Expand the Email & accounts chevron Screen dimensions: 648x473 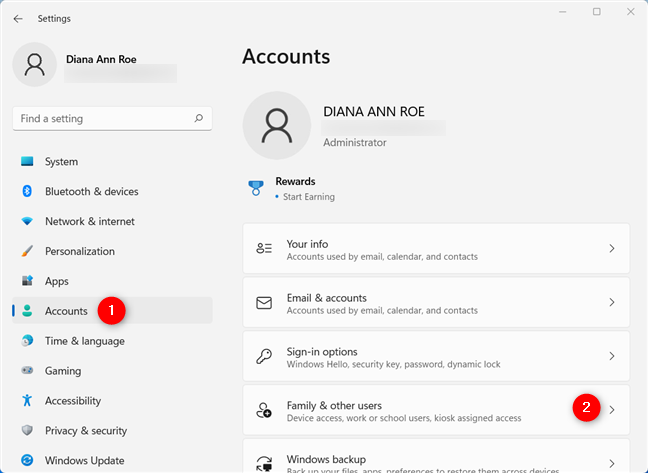coord(611,303)
